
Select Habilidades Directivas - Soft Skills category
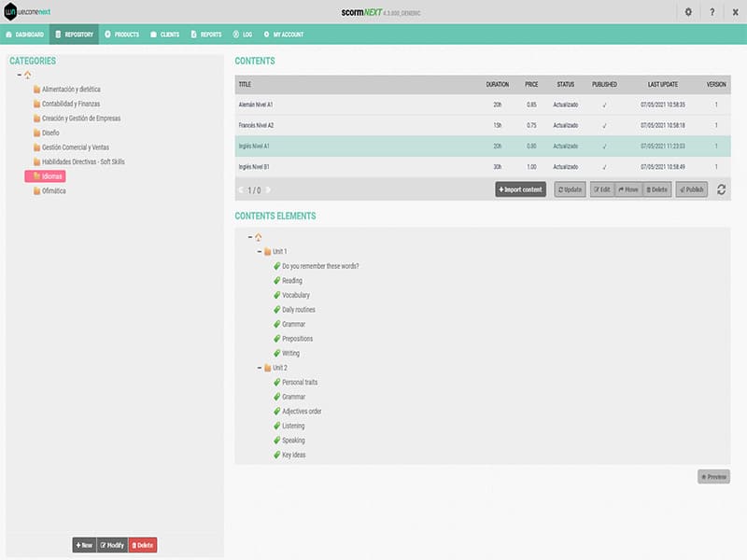click(x=83, y=161)
